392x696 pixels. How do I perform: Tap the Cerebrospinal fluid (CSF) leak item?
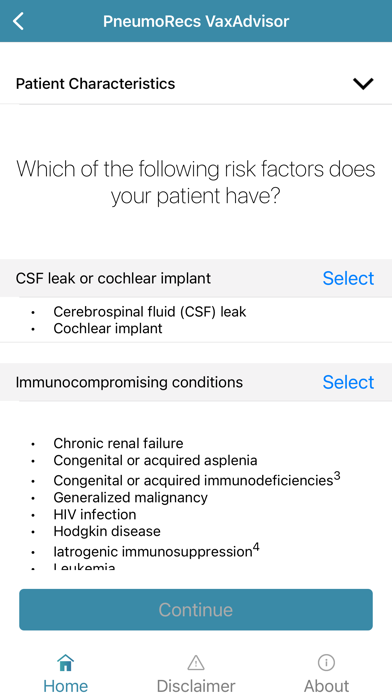(150, 312)
